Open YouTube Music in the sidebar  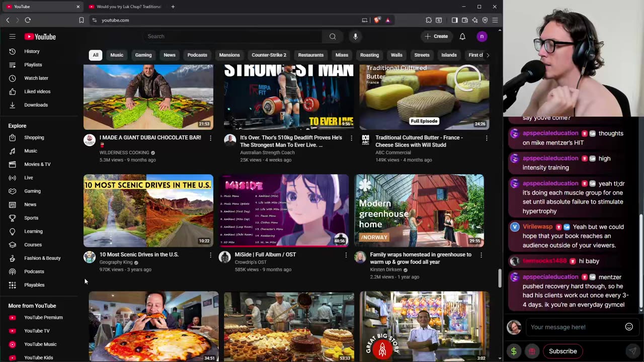click(x=40, y=344)
